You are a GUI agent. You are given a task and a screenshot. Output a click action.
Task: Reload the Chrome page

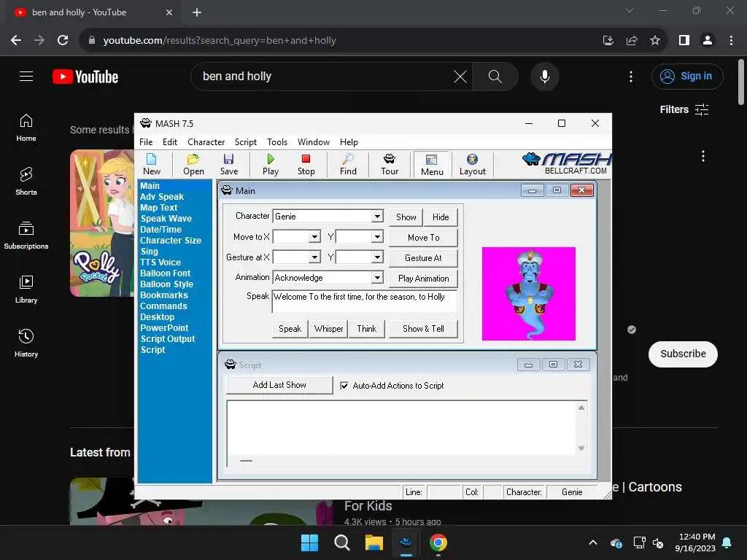tap(63, 40)
